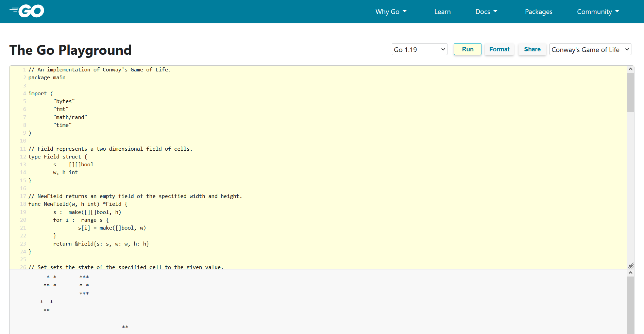Screen dimensions: 644x334
Task: Format the code in the editor
Action: 499,49
